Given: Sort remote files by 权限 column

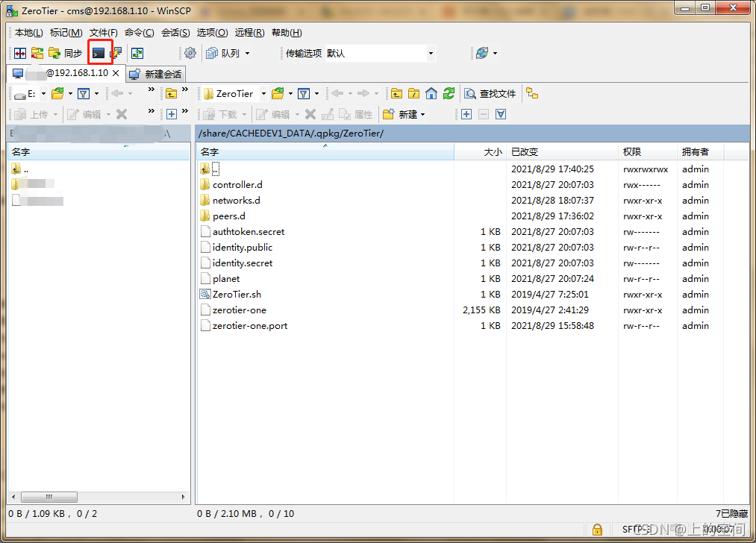Looking at the screenshot, I should (648, 151).
